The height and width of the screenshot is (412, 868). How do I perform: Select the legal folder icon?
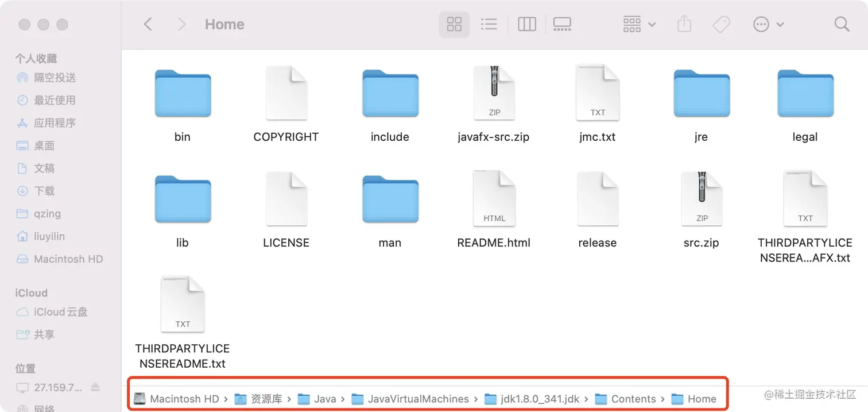click(x=805, y=94)
